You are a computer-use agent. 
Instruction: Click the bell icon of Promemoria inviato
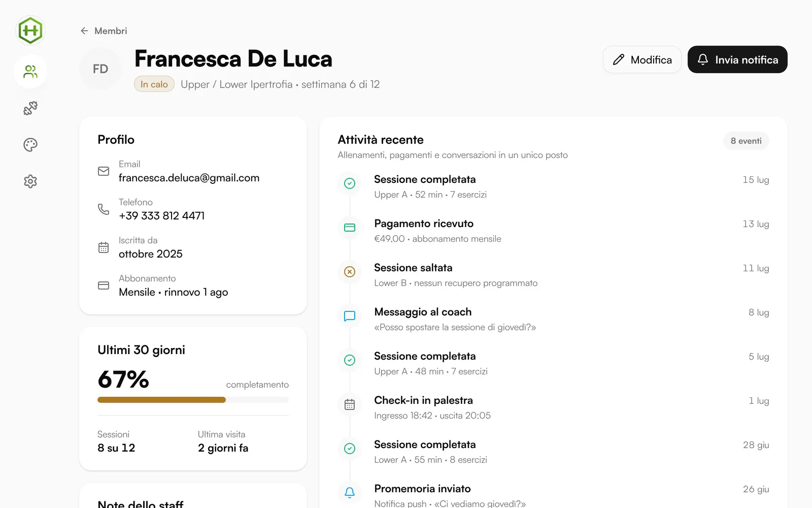click(x=350, y=493)
